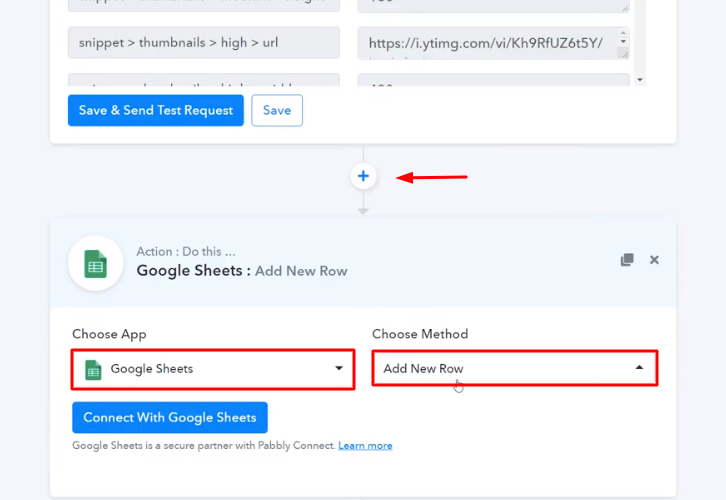Remove the Google Sheets action step
This screenshot has width=726, height=500.
pos(654,260)
